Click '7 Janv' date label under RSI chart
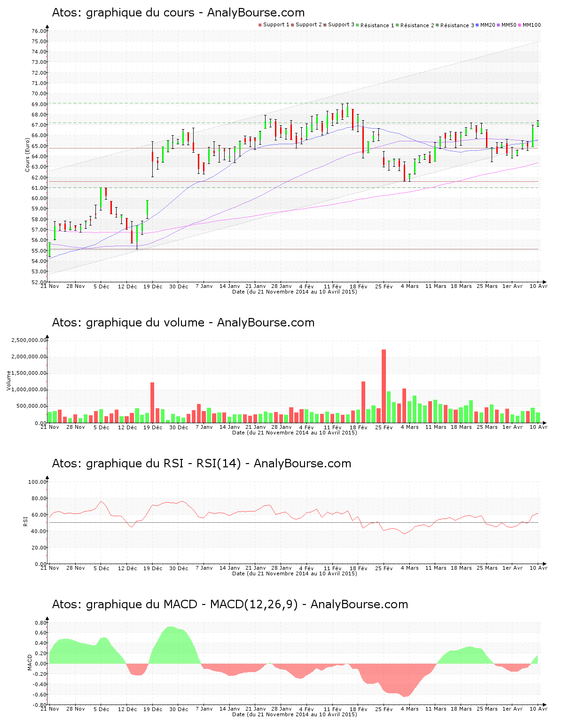This screenshot has height=728, width=564. (x=204, y=568)
